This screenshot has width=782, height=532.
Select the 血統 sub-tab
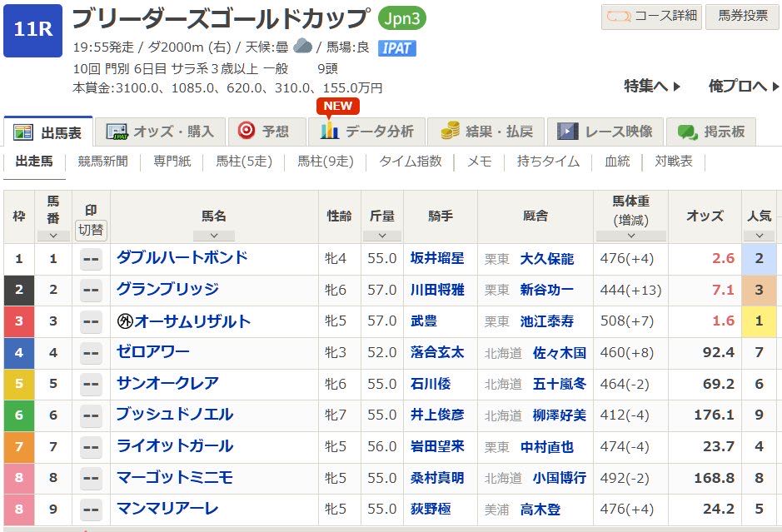click(x=617, y=162)
